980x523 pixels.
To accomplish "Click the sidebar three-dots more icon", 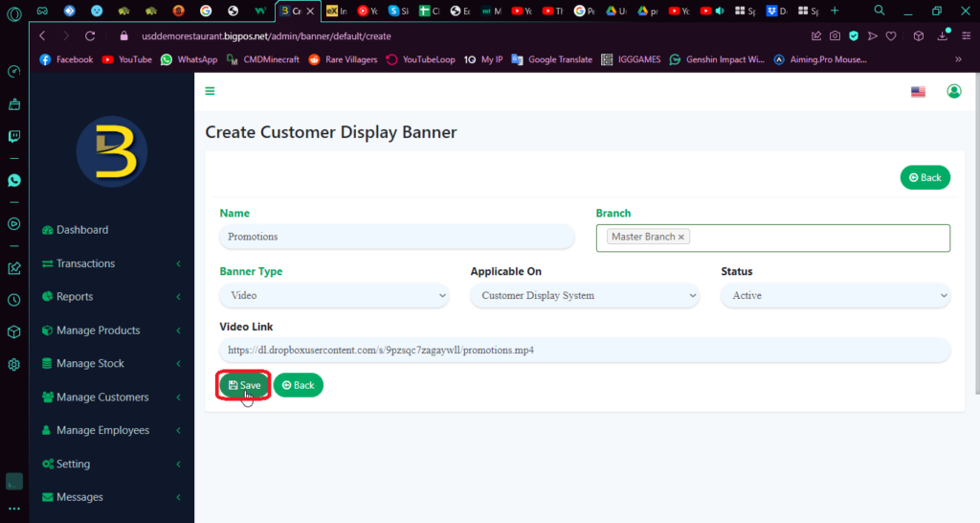I will click(x=13, y=509).
